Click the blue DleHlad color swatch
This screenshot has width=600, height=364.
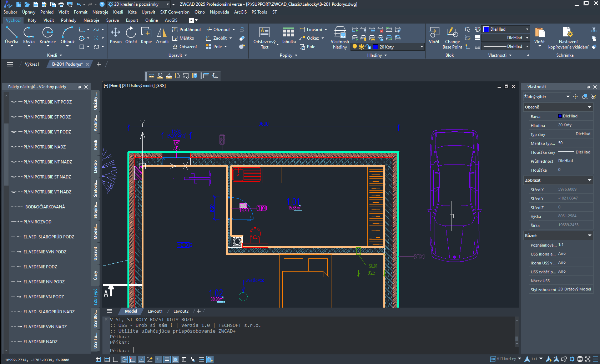click(x=486, y=29)
